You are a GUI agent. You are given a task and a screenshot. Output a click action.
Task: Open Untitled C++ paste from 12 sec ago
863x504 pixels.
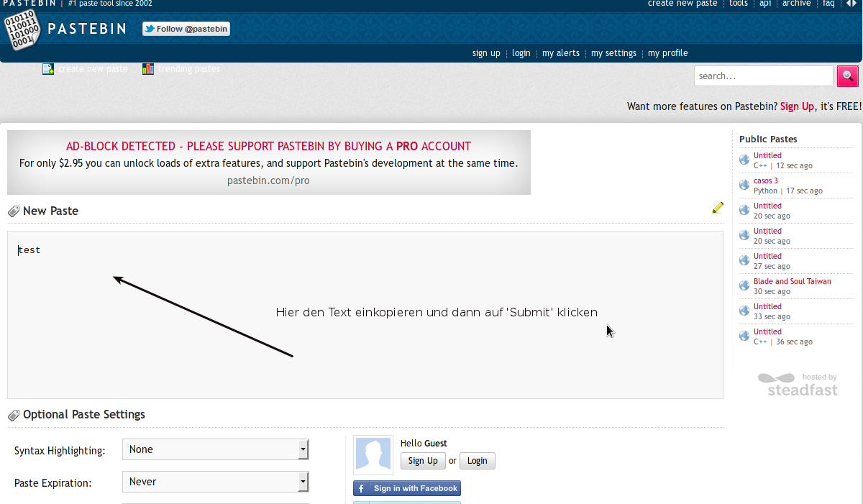[x=767, y=155]
